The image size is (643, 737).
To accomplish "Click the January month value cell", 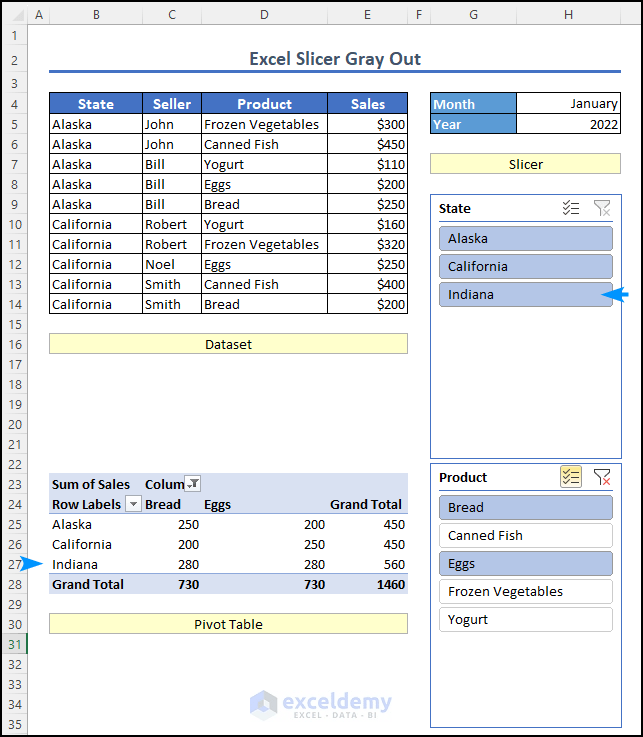I will tap(568, 103).
